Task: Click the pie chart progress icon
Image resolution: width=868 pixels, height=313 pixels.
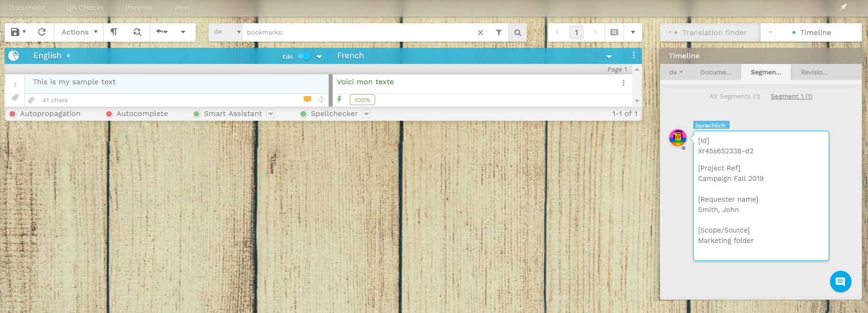Action: click(14, 56)
